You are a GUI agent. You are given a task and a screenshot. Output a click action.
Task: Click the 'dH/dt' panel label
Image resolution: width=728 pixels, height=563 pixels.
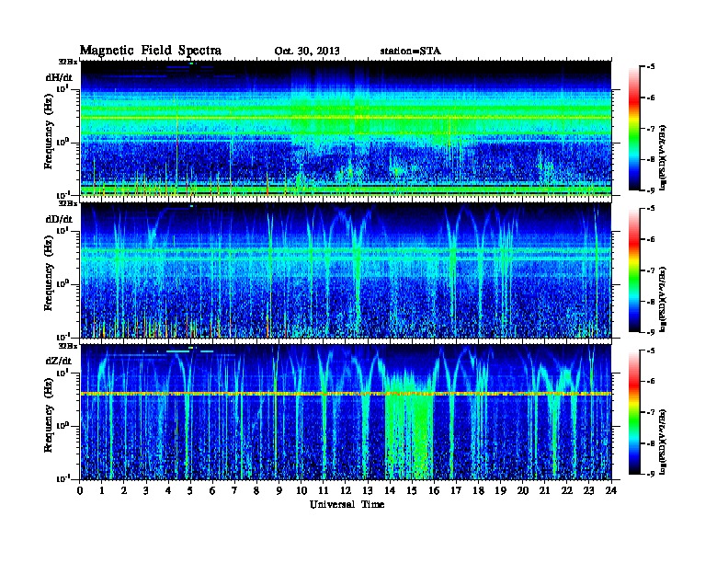[x=59, y=77]
